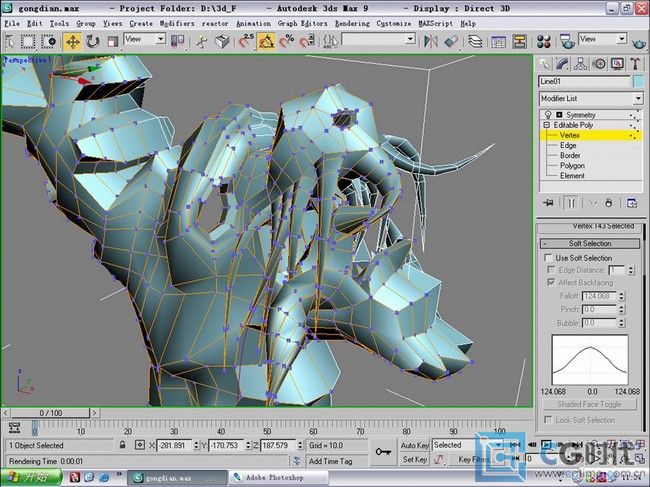Open the Render Scene dialog icon
This screenshot has width=650, height=487.
[x=567, y=41]
